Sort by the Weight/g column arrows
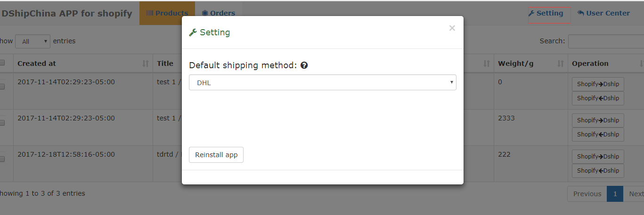Viewport: 644px width, 215px height. pos(561,64)
